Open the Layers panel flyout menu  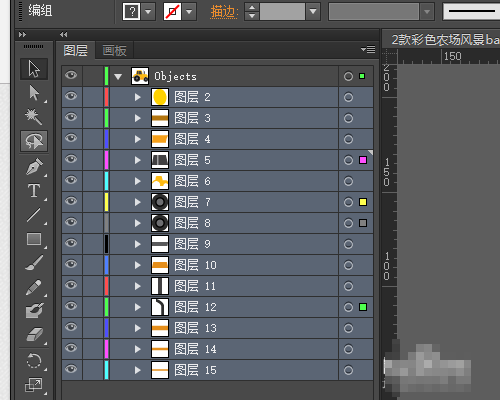[368, 50]
